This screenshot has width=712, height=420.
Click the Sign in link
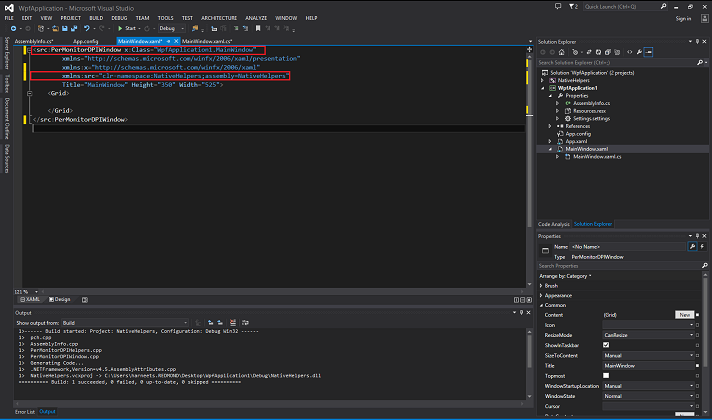[683, 18]
